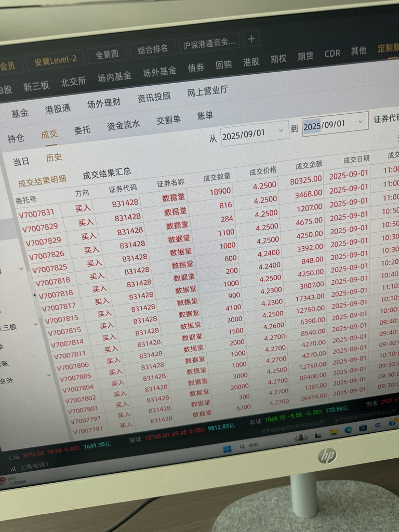The height and width of the screenshot is (532, 399).
Task: Open the To date dropdown arrow
Action: [x=361, y=122]
